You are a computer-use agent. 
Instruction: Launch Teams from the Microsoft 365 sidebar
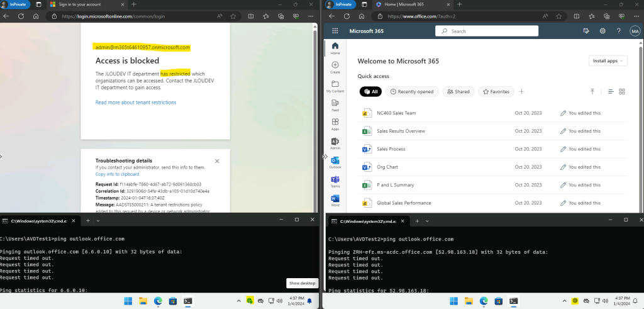pyautogui.click(x=335, y=181)
